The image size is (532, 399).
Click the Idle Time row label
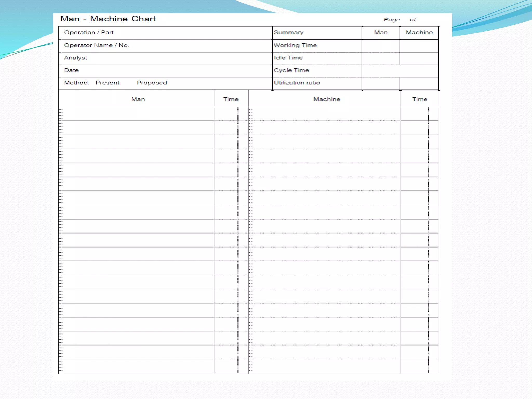click(x=288, y=58)
